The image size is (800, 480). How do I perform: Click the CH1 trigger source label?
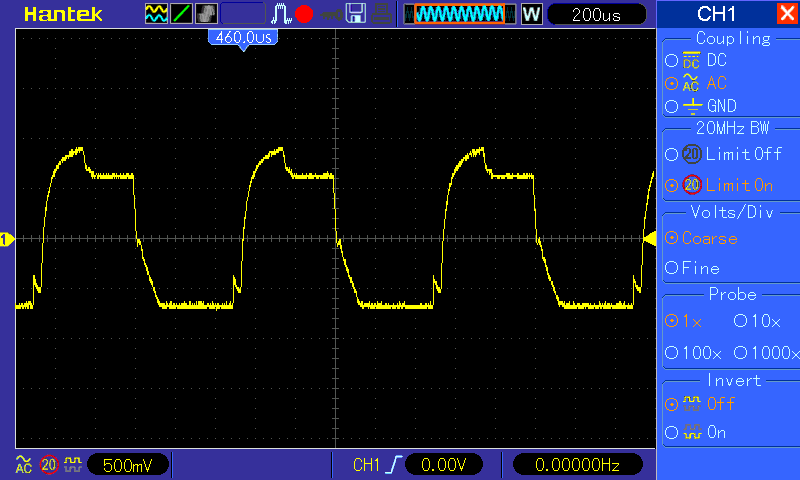point(366,465)
